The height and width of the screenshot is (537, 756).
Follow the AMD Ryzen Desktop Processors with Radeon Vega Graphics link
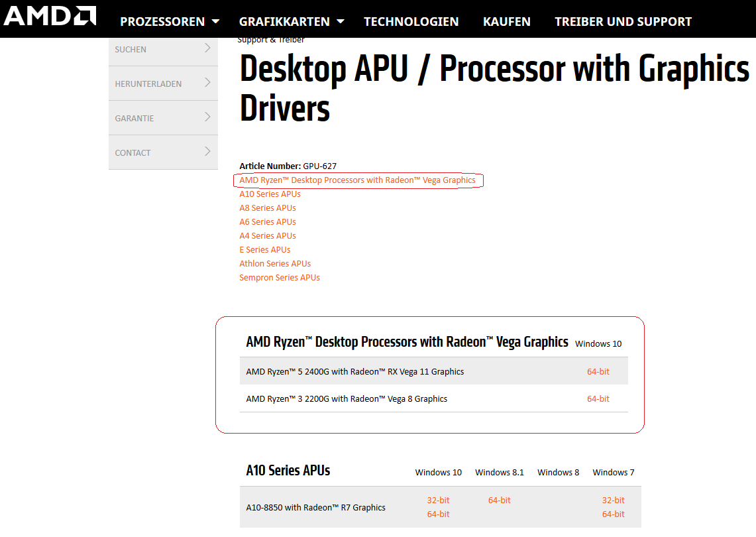pyautogui.click(x=357, y=180)
